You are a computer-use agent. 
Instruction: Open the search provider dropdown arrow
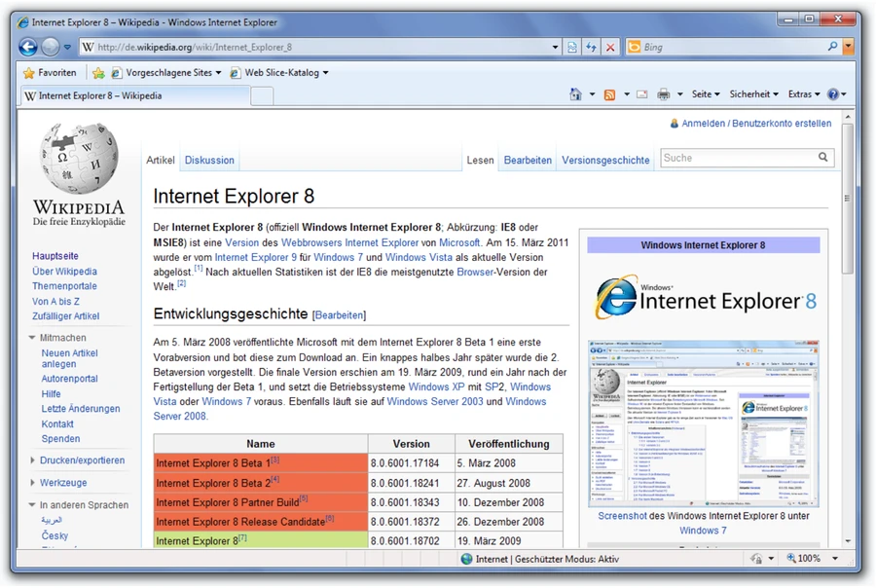click(x=849, y=47)
